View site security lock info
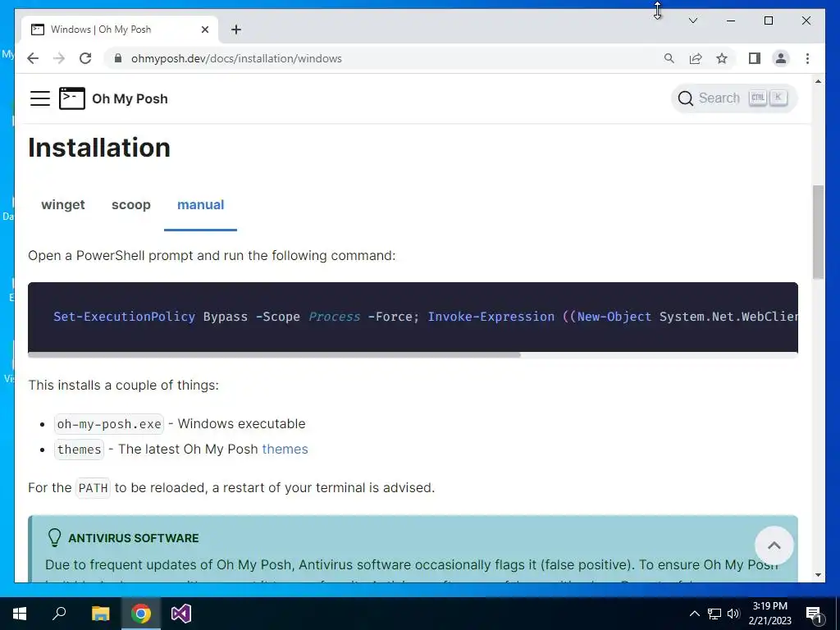This screenshot has height=630, width=840. click(x=118, y=58)
